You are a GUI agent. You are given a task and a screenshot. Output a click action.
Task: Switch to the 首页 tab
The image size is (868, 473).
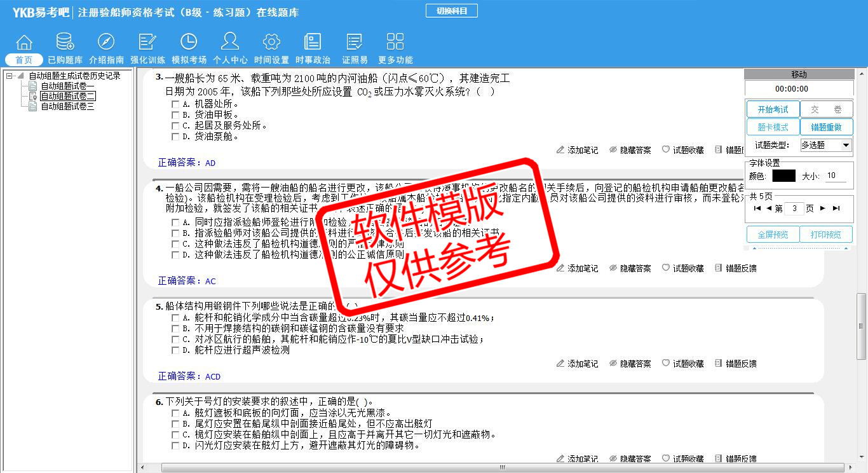pos(24,60)
